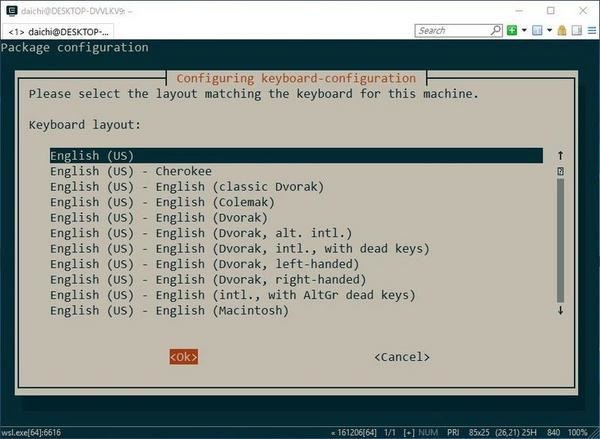Image resolution: width=600 pixels, height=439 pixels.
Task: Select English (US) - Cherokee layout
Action: click(x=131, y=171)
